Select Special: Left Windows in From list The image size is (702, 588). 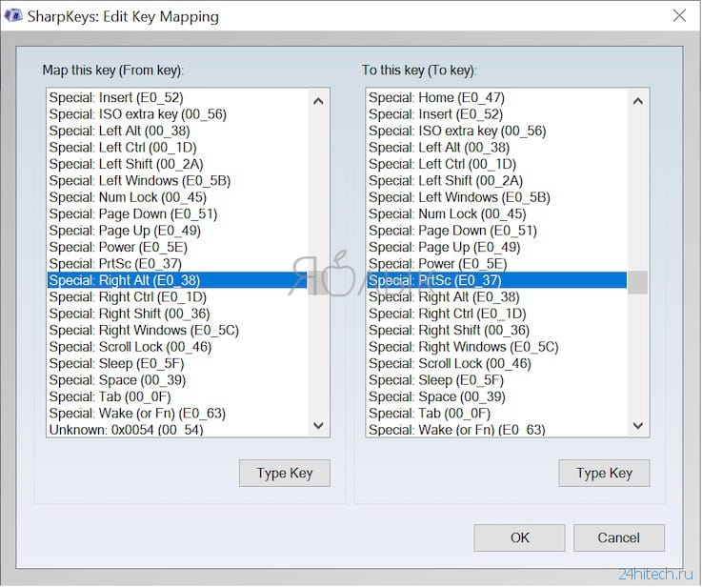tap(177, 180)
